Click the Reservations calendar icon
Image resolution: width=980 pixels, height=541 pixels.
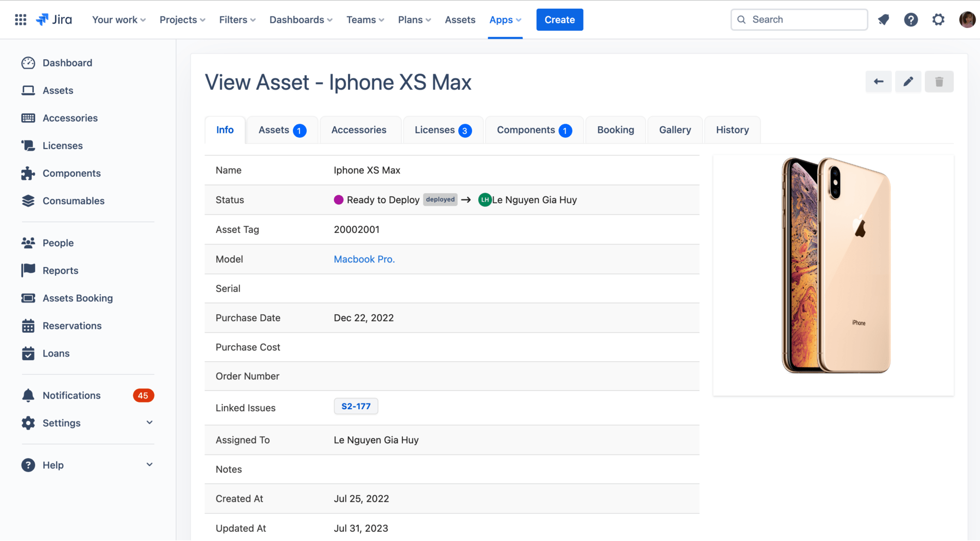pos(28,325)
